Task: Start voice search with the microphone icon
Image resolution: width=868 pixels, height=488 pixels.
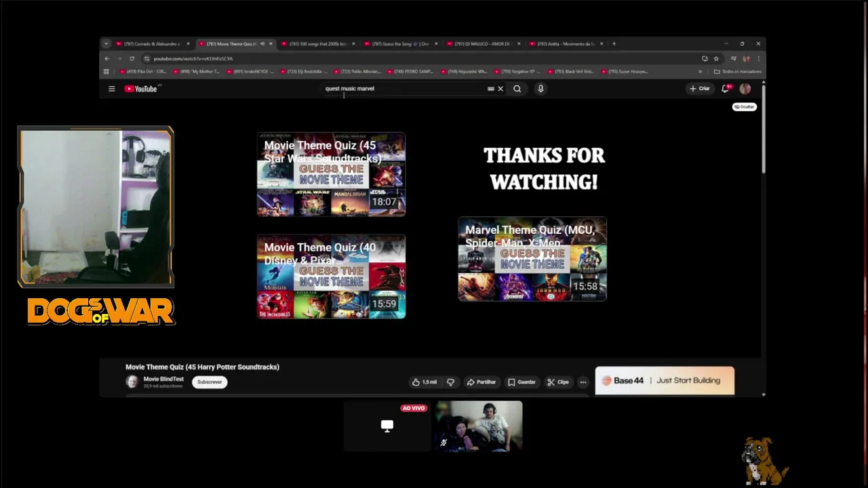Action: tap(540, 88)
